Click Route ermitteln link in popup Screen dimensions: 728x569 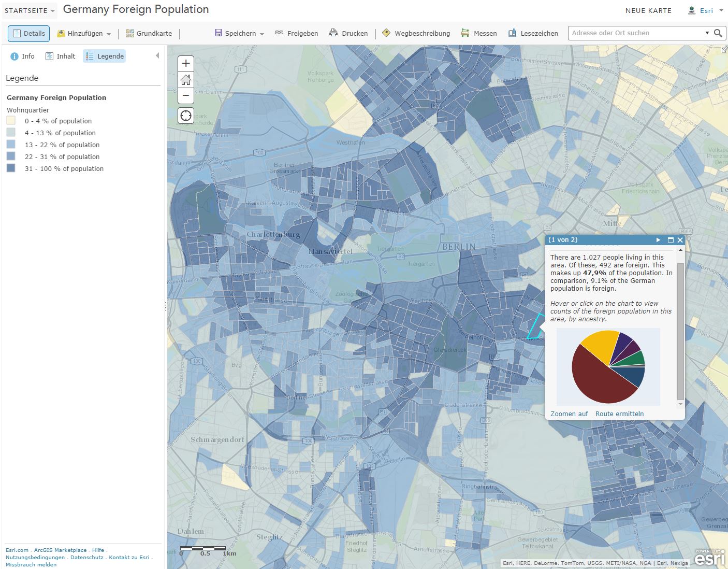619,414
